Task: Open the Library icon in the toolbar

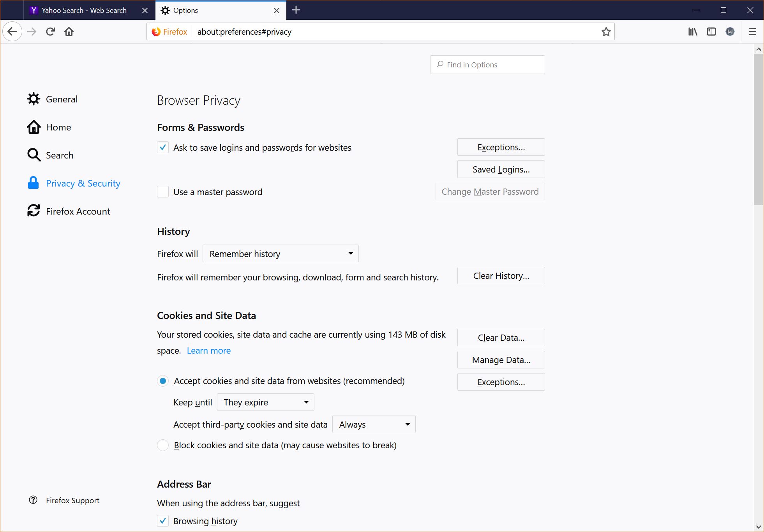Action: [692, 32]
